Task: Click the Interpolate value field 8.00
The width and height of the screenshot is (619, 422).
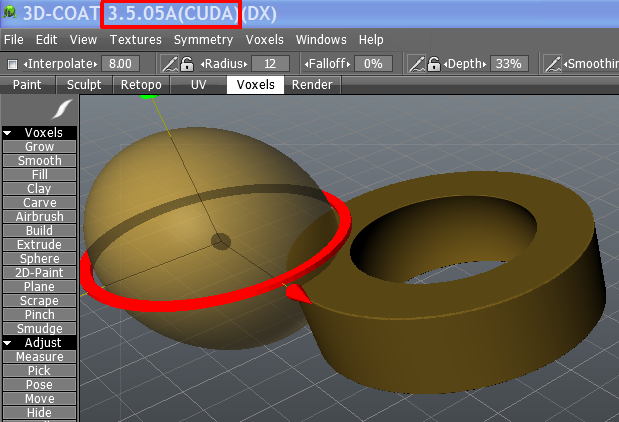Action: (120, 64)
